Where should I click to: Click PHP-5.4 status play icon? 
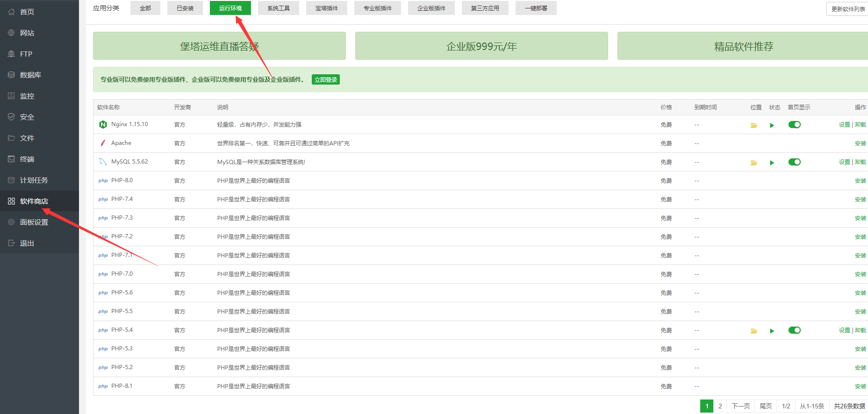[772, 331]
